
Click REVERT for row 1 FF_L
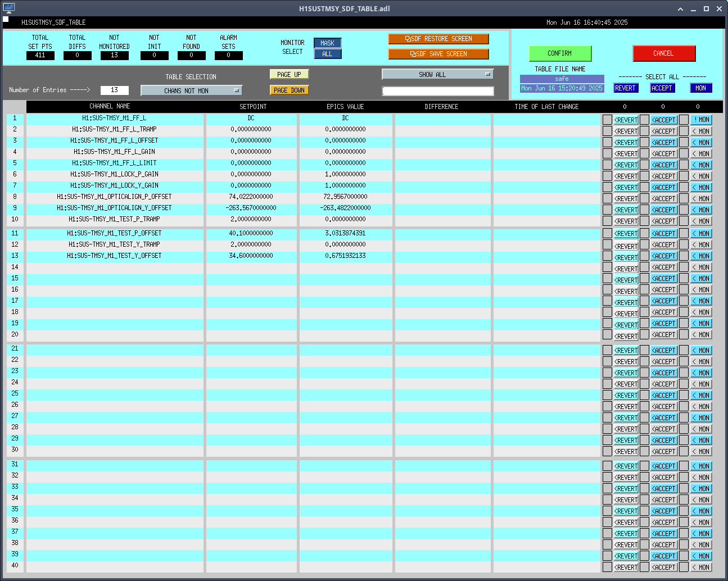pos(626,120)
